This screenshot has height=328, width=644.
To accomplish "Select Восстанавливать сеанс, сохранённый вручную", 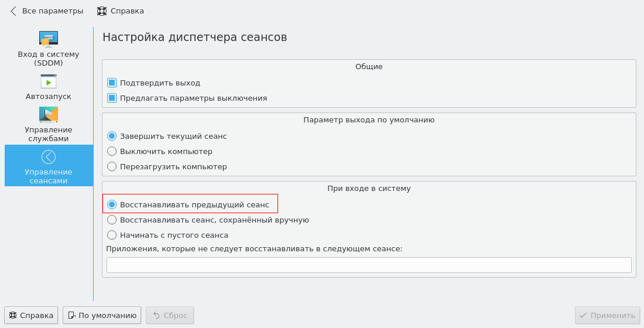I will coord(208,220).
